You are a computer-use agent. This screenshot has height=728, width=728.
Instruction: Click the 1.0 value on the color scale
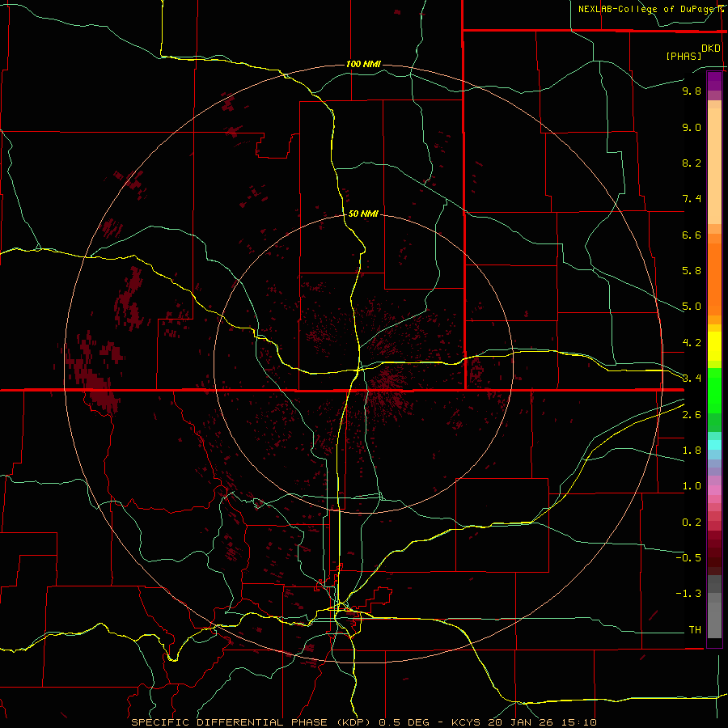pyautogui.click(x=692, y=486)
